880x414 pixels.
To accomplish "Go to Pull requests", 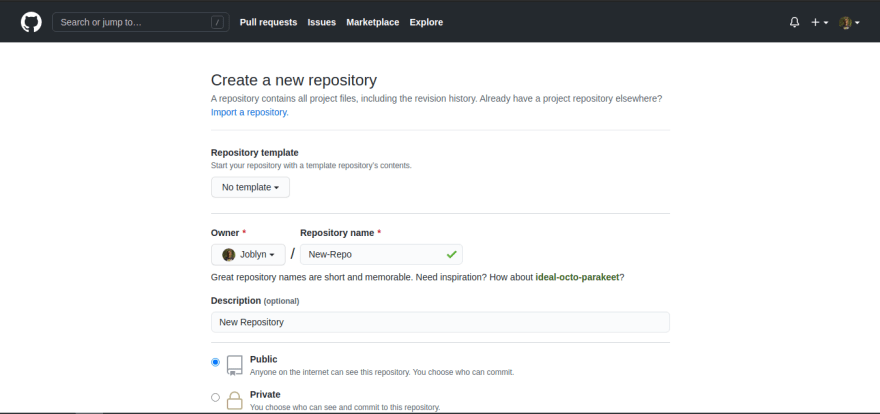I will (268, 22).
